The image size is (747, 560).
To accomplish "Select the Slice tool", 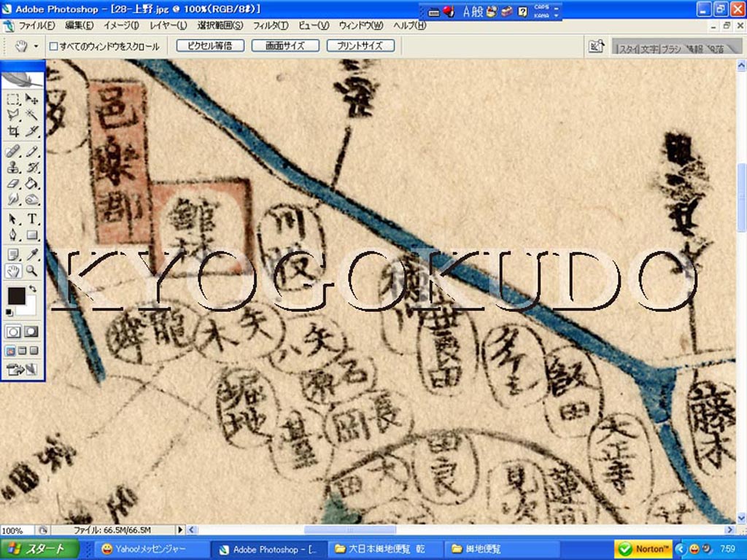I will [32, 131].
